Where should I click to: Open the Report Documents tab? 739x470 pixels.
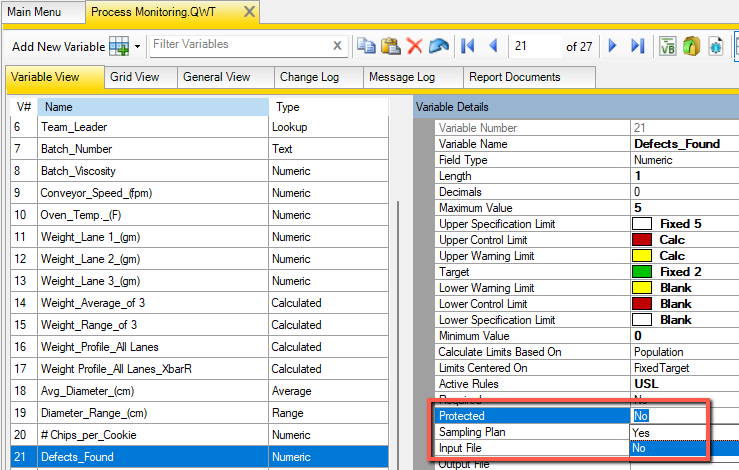point(529,77)
